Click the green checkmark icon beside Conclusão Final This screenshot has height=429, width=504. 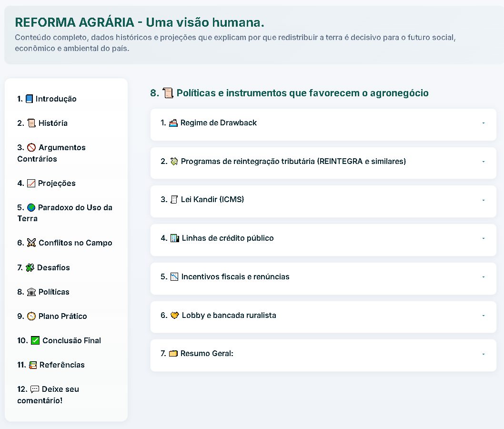point(35,340)
